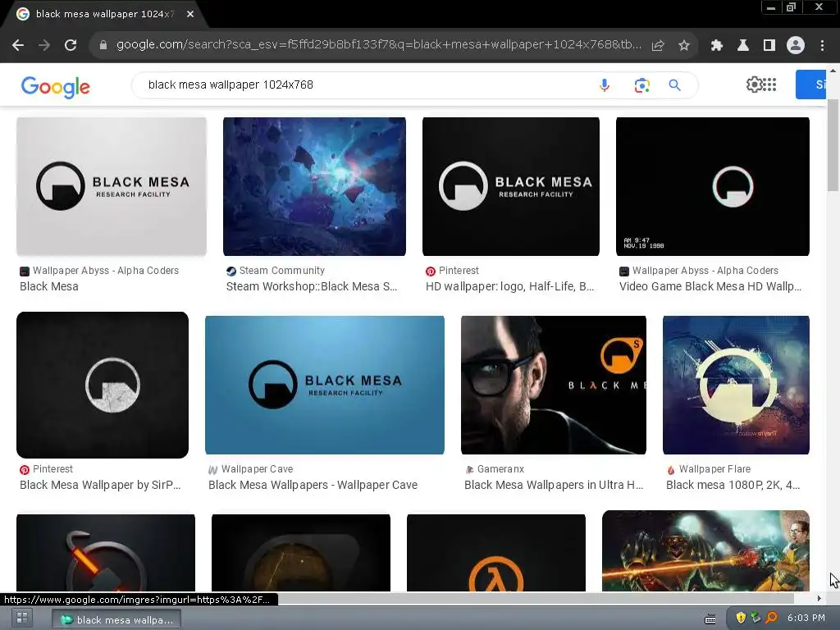Click the Gameranx source label
The image size is (840, 630).
click(500, 468)
